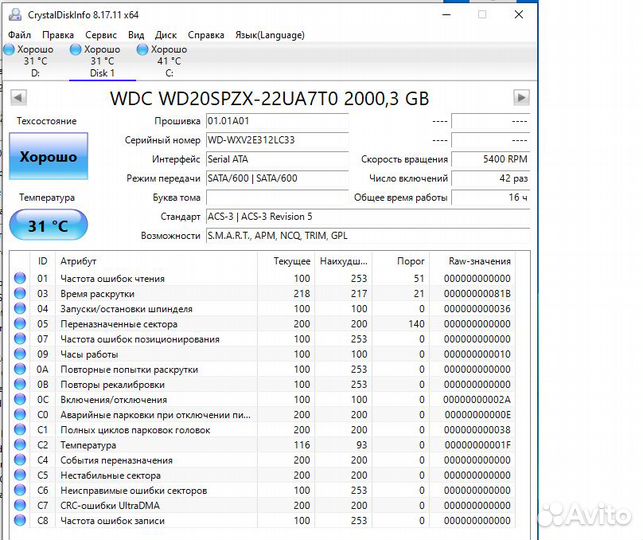Screen dimensions: 643x540
Task: Select row Повторные попытки раскрутки
Action: tap(262, 369)
